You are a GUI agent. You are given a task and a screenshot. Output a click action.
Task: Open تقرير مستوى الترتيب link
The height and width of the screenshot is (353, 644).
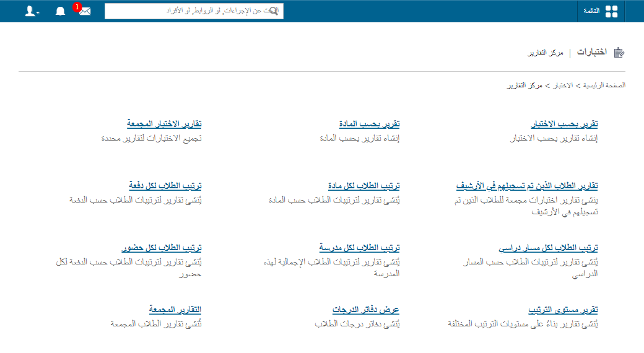563,310
